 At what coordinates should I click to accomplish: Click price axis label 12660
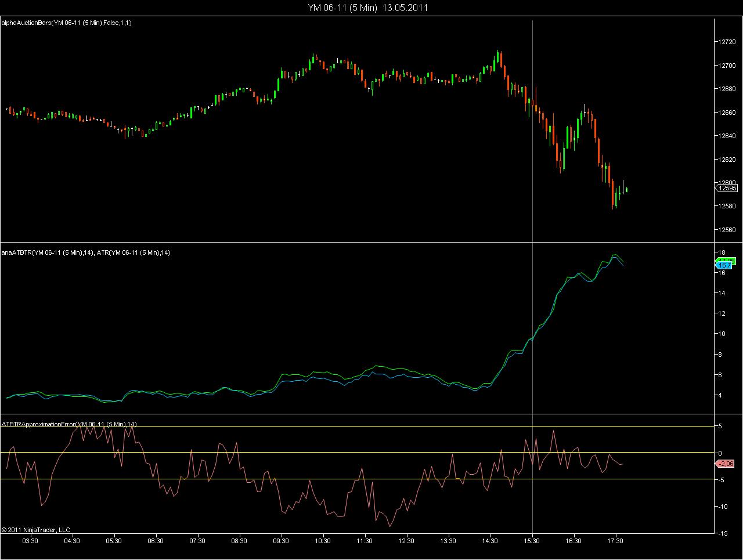(x=728, y=113)
